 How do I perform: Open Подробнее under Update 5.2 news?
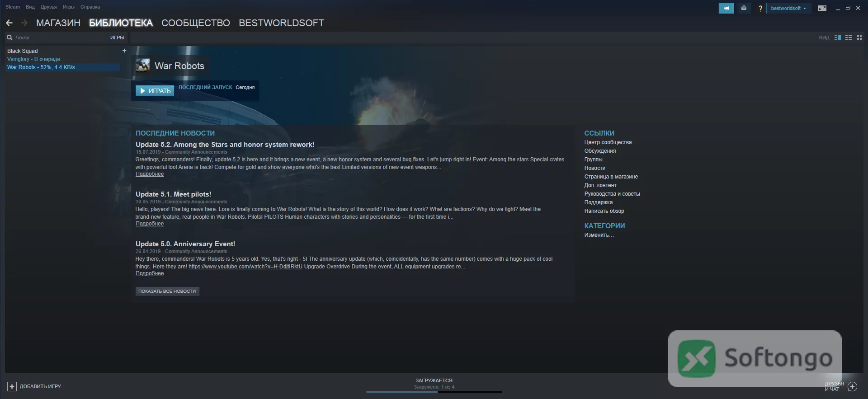point(150,174)
